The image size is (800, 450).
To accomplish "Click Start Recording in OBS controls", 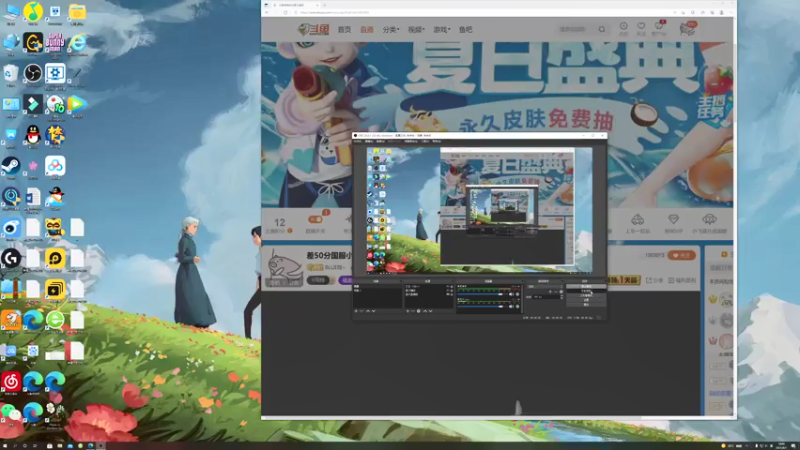I will click(x=586, y=291).
